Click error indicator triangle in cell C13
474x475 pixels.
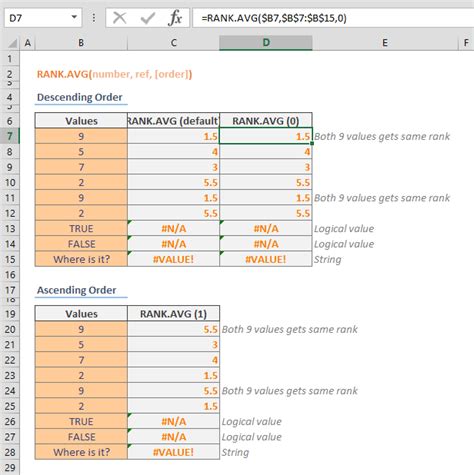coord(130,222)
